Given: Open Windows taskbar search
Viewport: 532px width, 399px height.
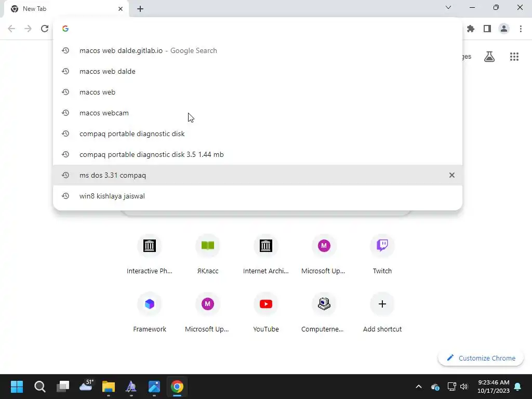Looking at the screenshot, I should pos(39,387).
